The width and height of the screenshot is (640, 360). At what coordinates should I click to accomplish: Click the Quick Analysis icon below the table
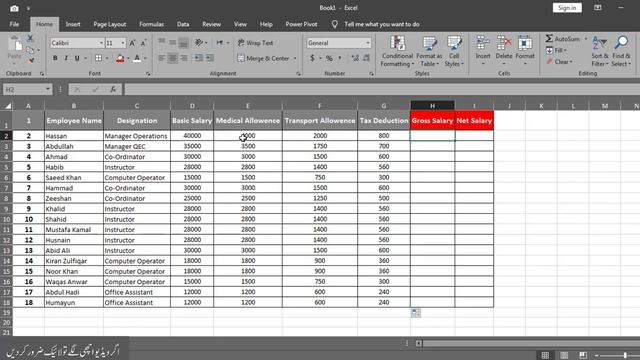(416, 313)
